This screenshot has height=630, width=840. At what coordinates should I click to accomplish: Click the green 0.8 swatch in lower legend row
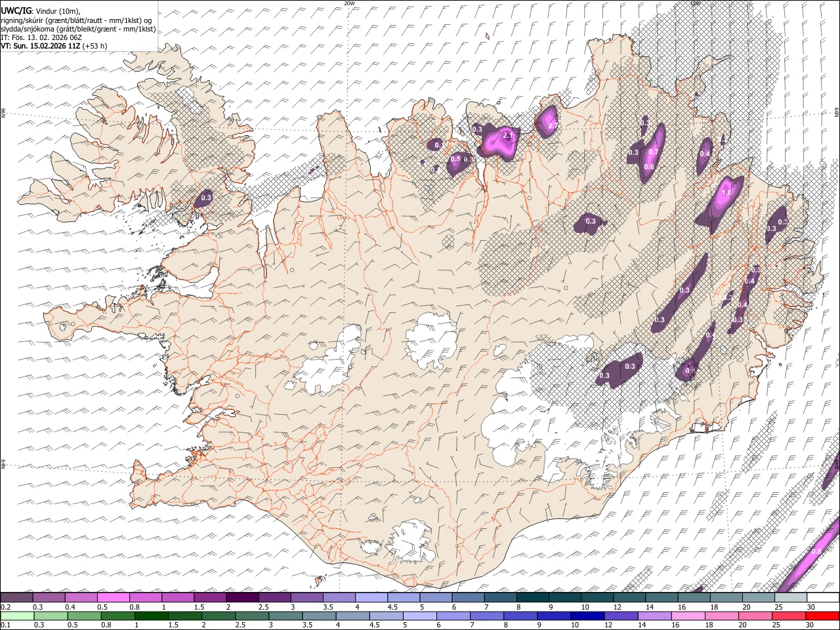click(118, 616)
